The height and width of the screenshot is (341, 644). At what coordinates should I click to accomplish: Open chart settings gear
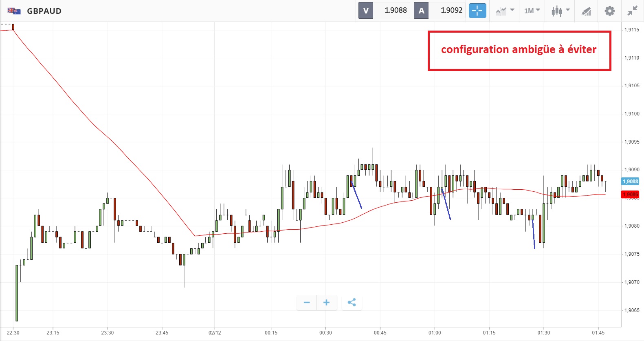pyautogui.click(x=609, y=11)
